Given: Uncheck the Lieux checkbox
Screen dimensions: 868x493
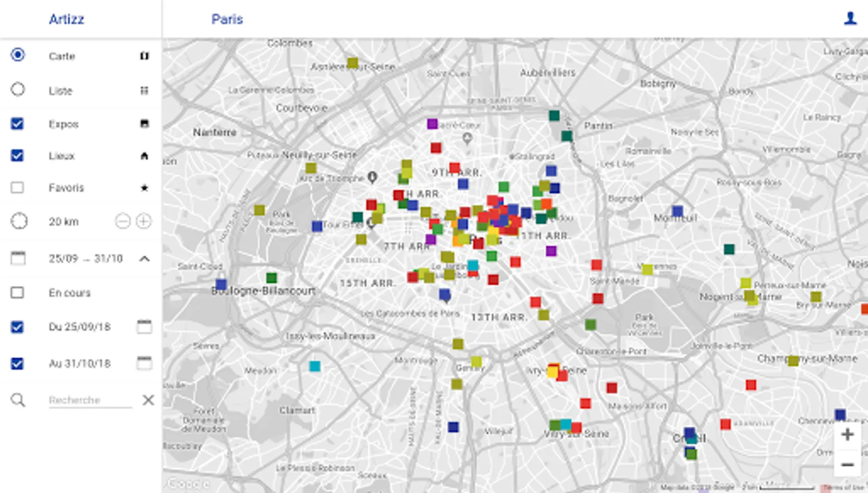Looking at the screenshot, I should 18,156.
